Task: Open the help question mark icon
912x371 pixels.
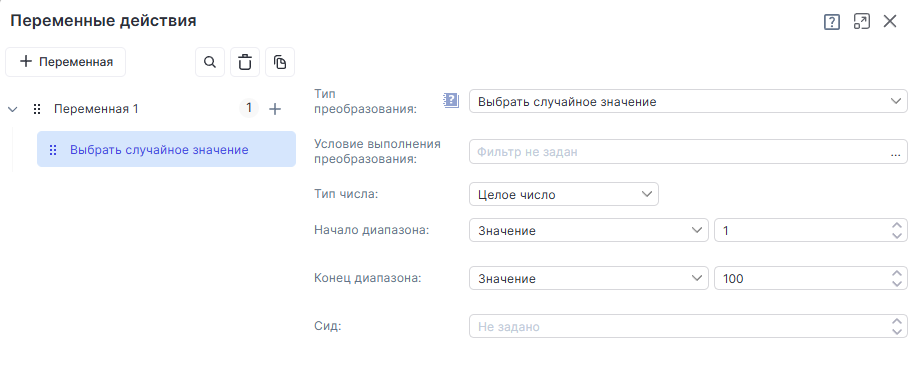Action: (832, 22)
